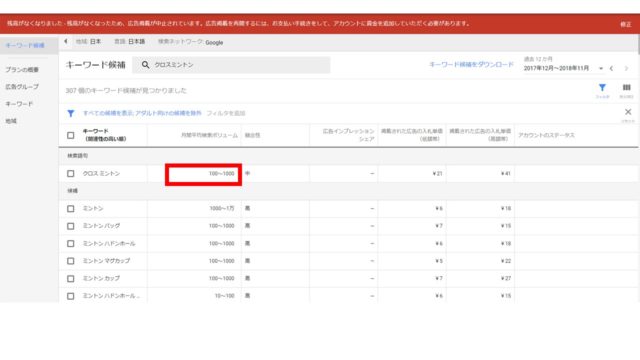640x360 pixels.
Task: Change the 検索ネットワーク: Google setting
Action: point(191,42)
